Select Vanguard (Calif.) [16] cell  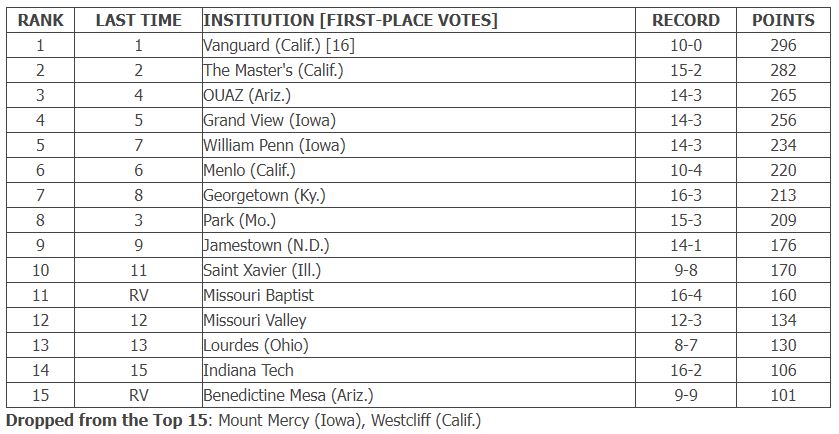point(279,45)
